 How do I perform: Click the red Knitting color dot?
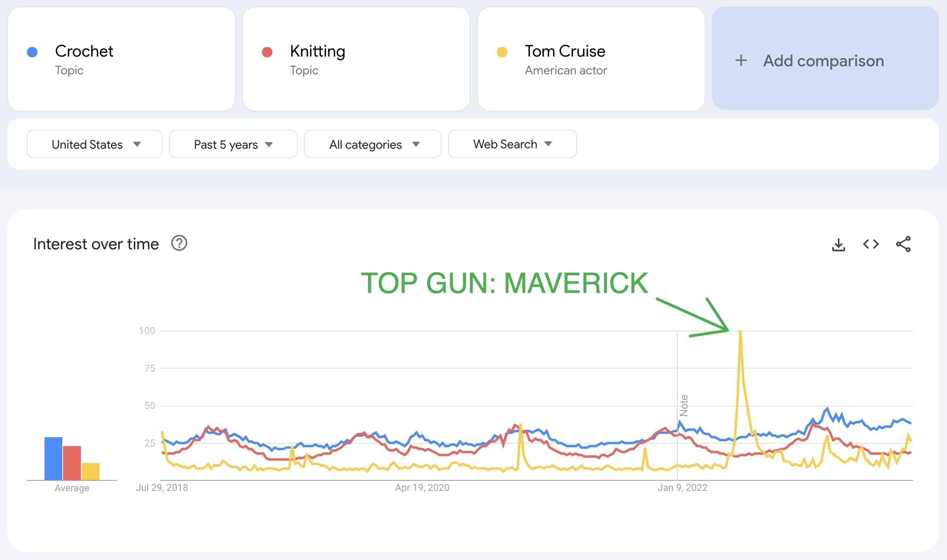267,52
